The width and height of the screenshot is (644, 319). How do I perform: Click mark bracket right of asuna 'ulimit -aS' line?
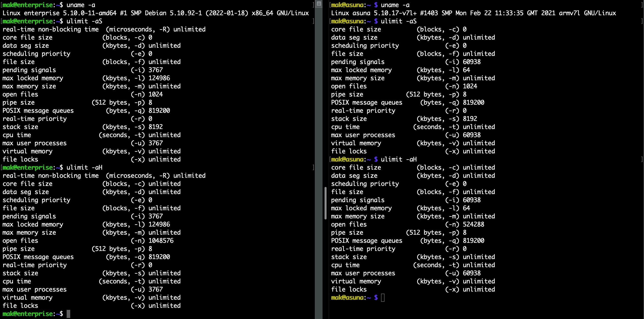point(642,21)
